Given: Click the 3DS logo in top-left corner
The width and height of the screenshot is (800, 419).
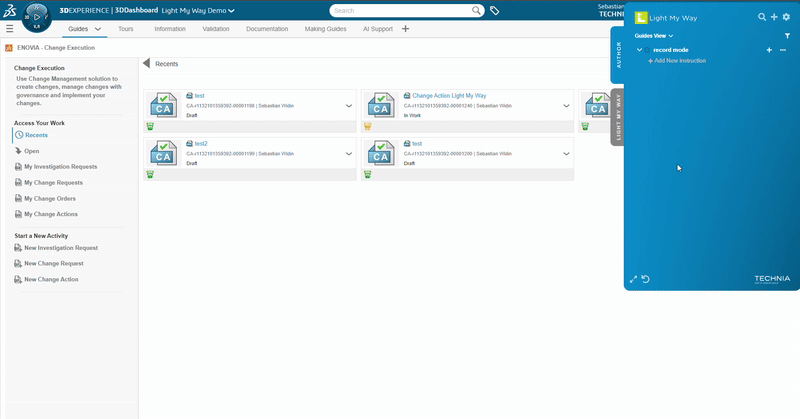Looking at the screenshot, I should click(x=10, y=10).
